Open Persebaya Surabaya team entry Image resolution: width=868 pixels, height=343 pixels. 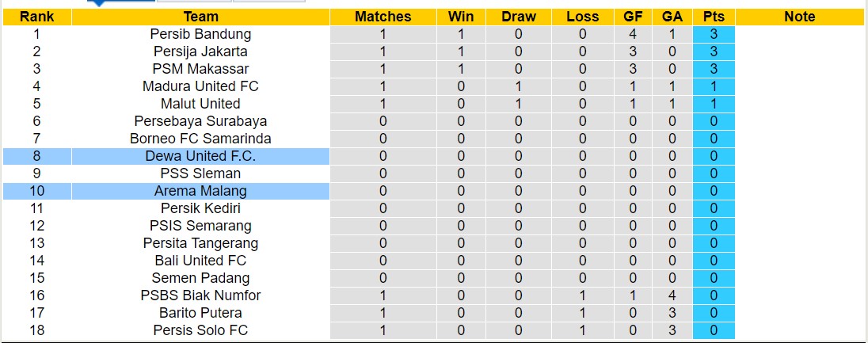[x=200, y=121]
